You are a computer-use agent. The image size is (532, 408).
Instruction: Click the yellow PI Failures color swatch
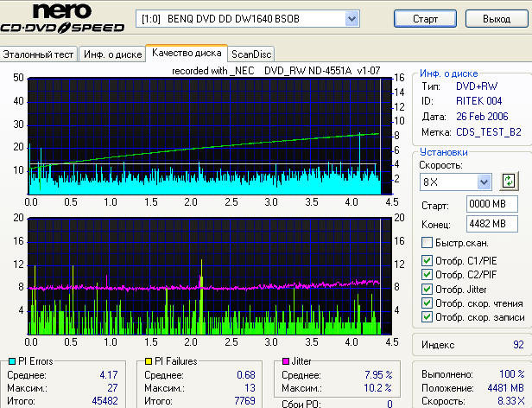[149, 361]
